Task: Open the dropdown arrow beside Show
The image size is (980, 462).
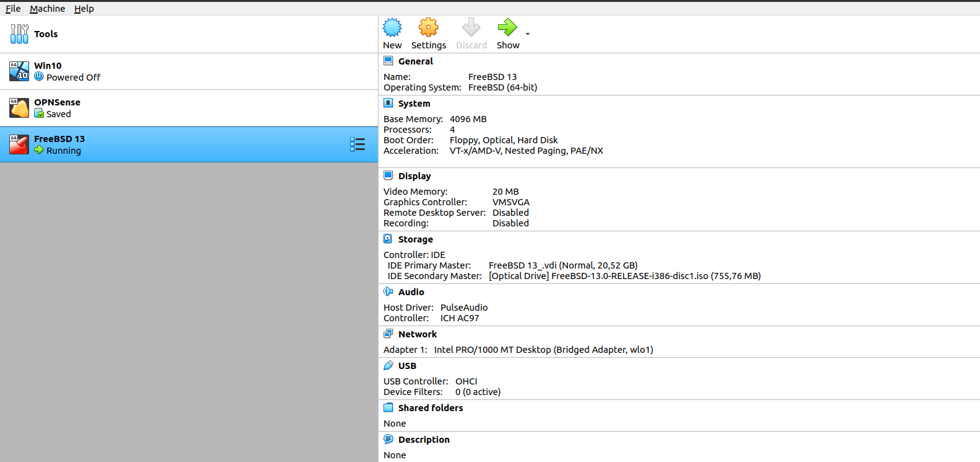Action: pyautogui.click(x=528, y=34)
